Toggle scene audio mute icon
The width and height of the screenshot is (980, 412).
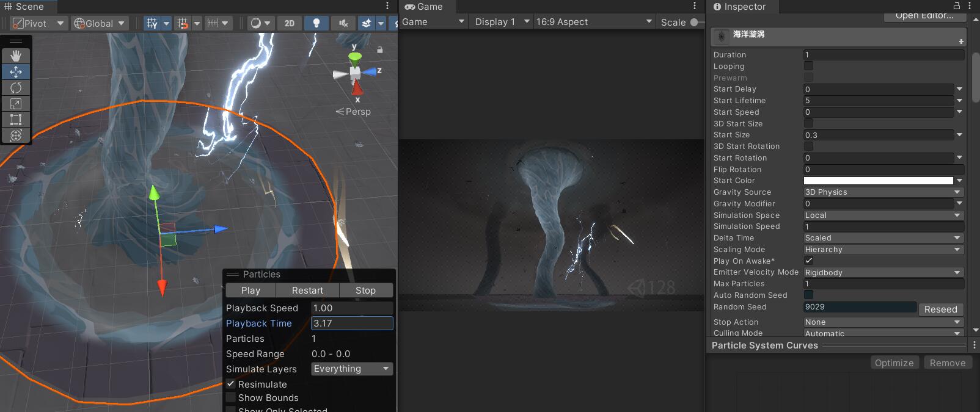point(343,23)
